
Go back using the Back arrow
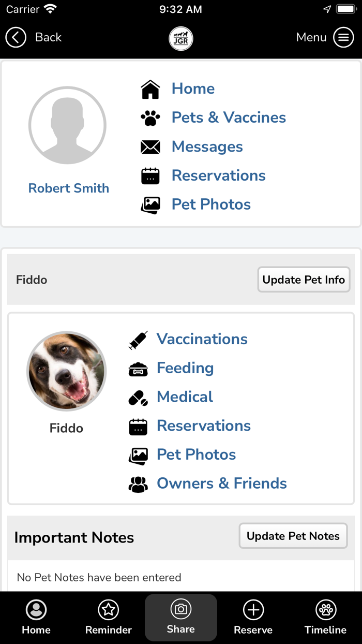coord(16,37)
